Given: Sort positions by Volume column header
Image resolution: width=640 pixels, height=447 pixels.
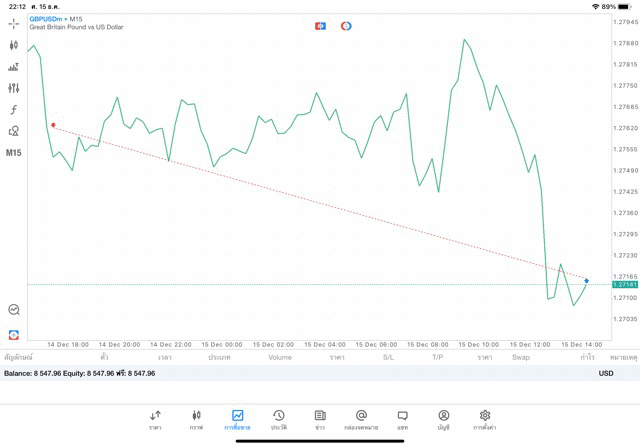Looking at the screenshot, I should click(280, 357).
